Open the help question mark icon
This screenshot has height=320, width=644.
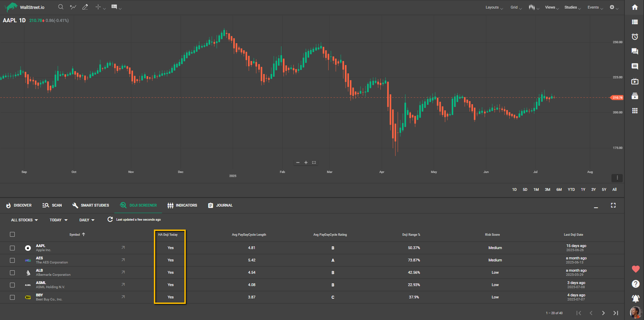(x=635, y=284)
